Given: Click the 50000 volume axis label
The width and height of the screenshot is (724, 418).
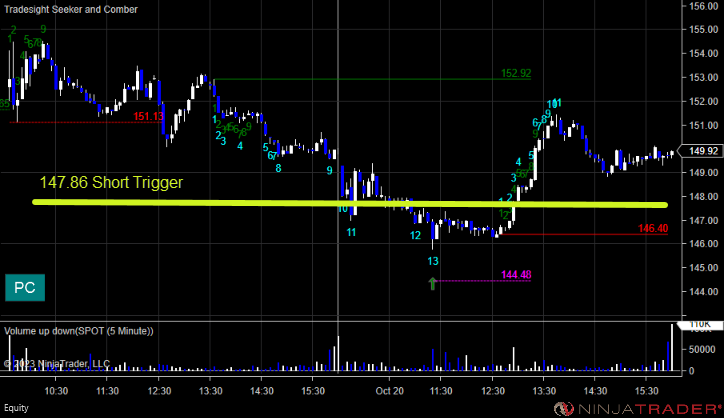Looking at the screenshot, I should [x=702, y=350].
